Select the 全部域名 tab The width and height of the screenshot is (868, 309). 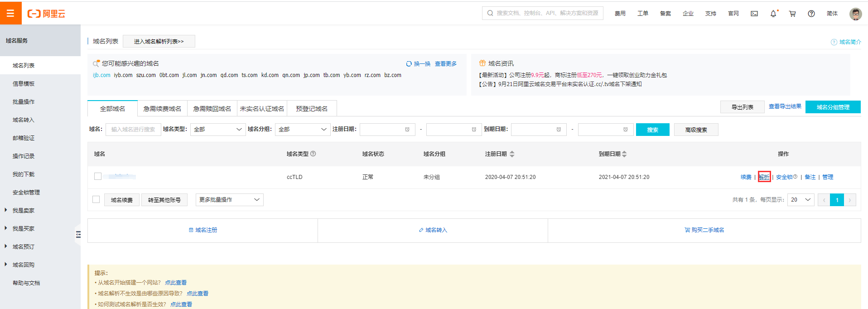112,109
